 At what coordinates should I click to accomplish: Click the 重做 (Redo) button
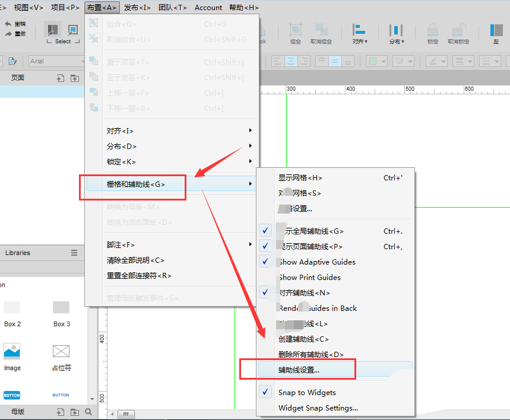tap(15, 34)
